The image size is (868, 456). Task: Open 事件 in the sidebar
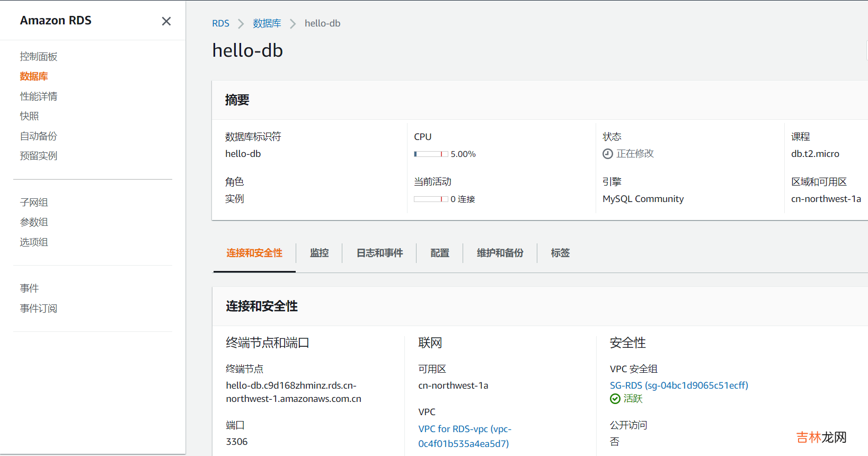pyautogui.click(x=30, y=288)
